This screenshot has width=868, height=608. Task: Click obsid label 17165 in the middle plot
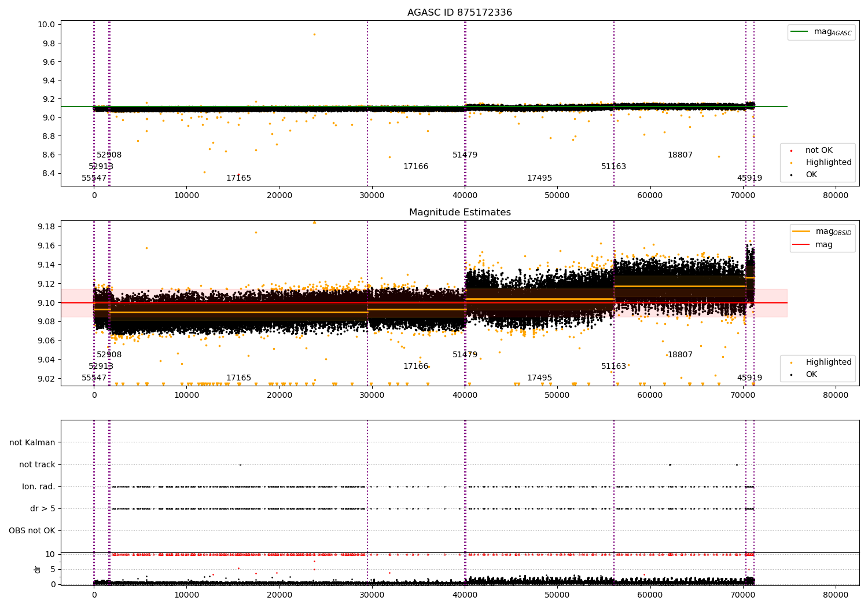tap(238, 378)
